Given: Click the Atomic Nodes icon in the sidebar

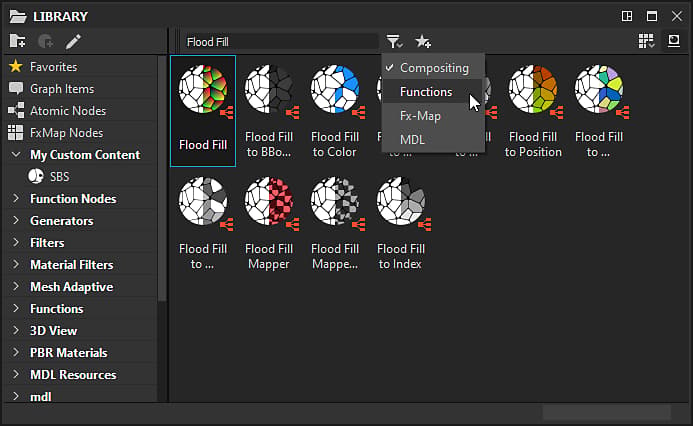Looking at the screenshot, I should (x=16, y=110).
